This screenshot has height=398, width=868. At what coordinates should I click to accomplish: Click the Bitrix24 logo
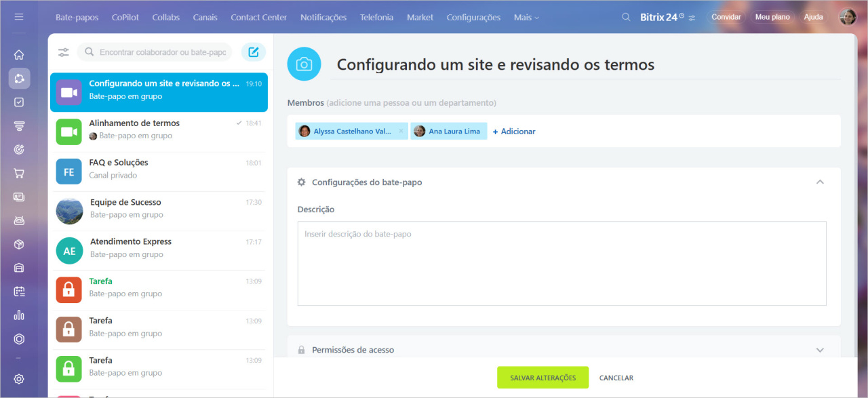coord(658,18)
